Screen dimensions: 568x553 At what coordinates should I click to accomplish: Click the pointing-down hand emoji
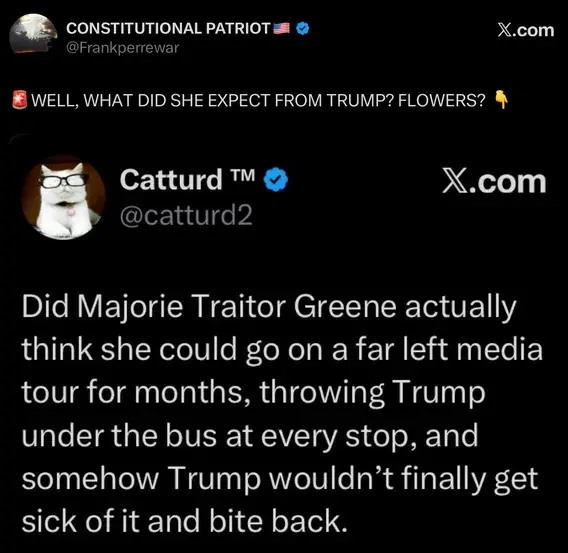tap(501, 99)
